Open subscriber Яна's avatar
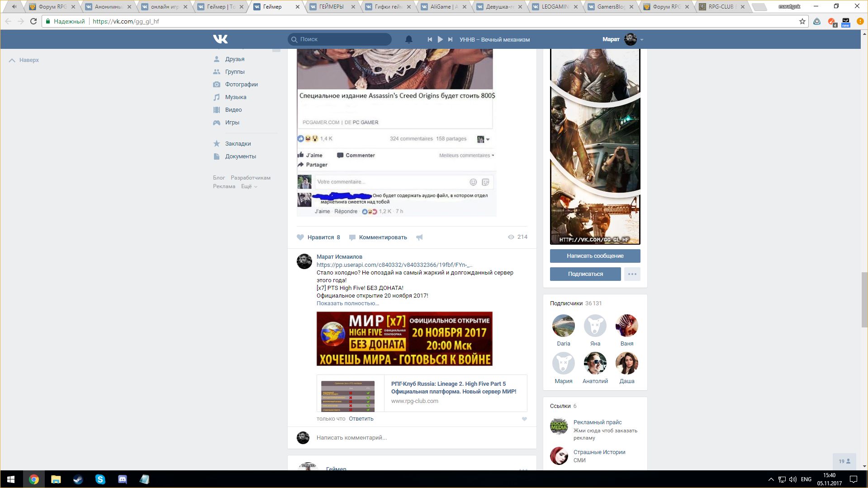This screenshot has height=488, width=868. 595,326
